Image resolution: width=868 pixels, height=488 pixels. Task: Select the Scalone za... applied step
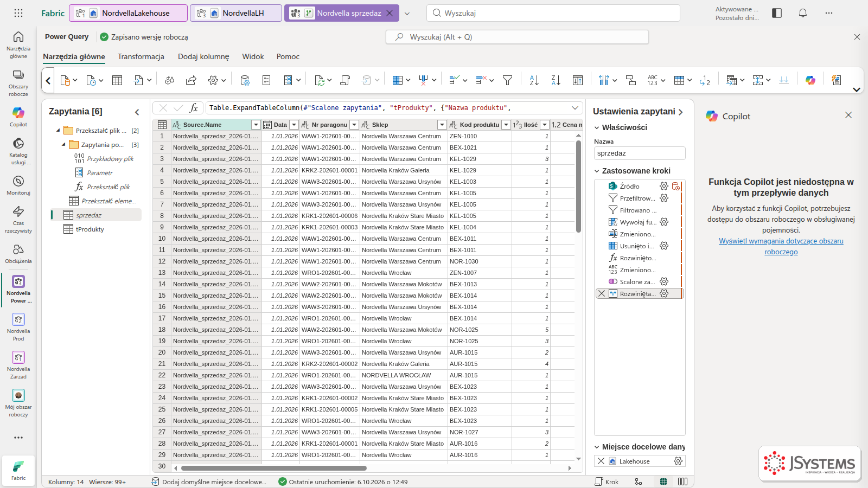[638, 281]
